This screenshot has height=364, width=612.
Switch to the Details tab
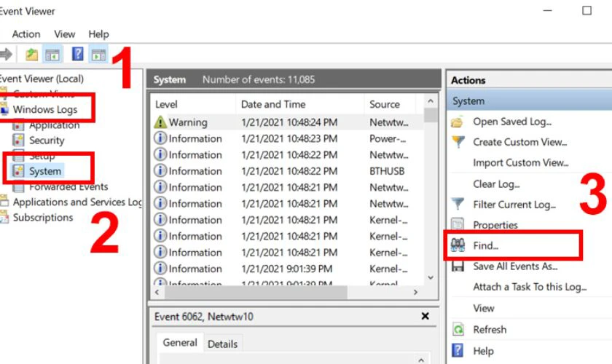223,344
